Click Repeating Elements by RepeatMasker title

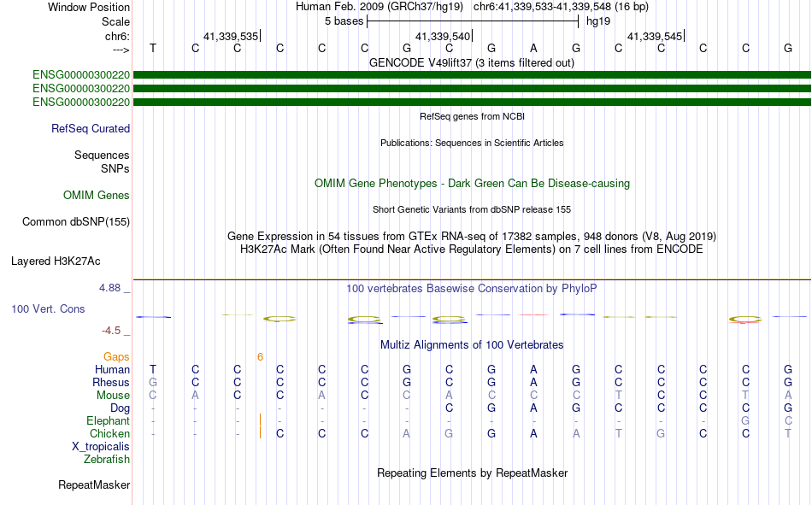(x=472, y=473)
